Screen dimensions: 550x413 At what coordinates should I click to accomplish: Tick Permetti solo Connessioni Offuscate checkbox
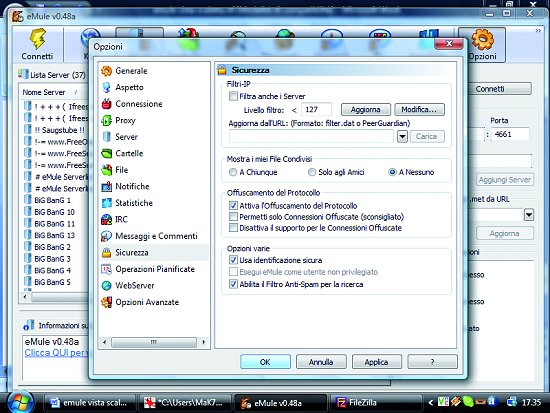(233, 217)
